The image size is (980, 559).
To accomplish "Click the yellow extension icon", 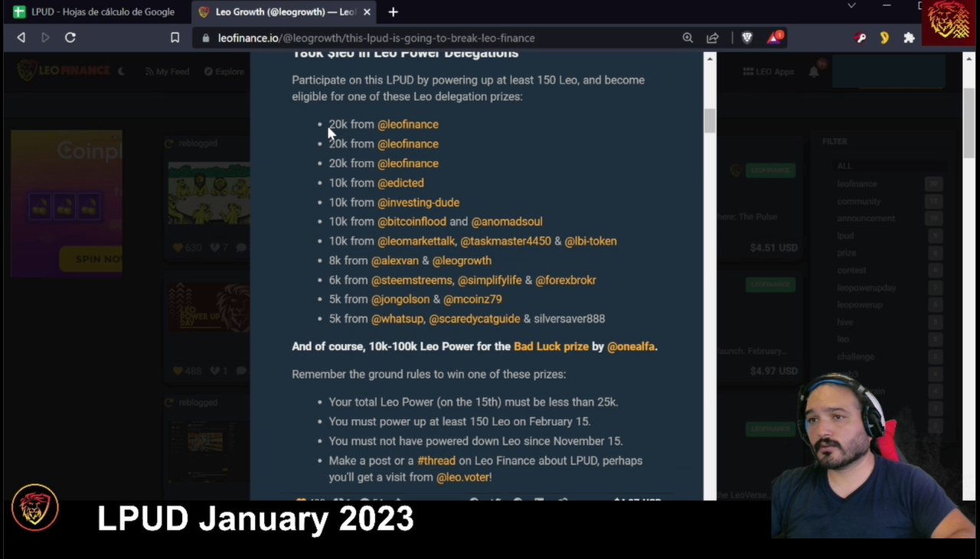I will [x=884, y=38].
